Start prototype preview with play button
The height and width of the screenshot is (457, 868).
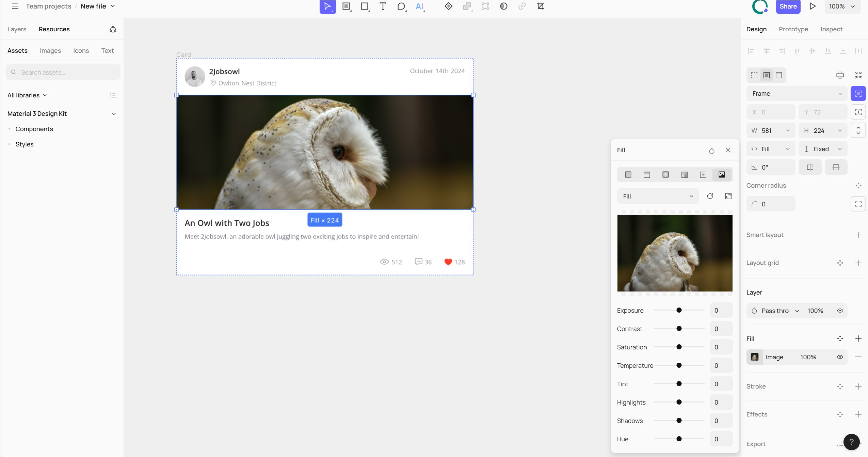point(813,6)
